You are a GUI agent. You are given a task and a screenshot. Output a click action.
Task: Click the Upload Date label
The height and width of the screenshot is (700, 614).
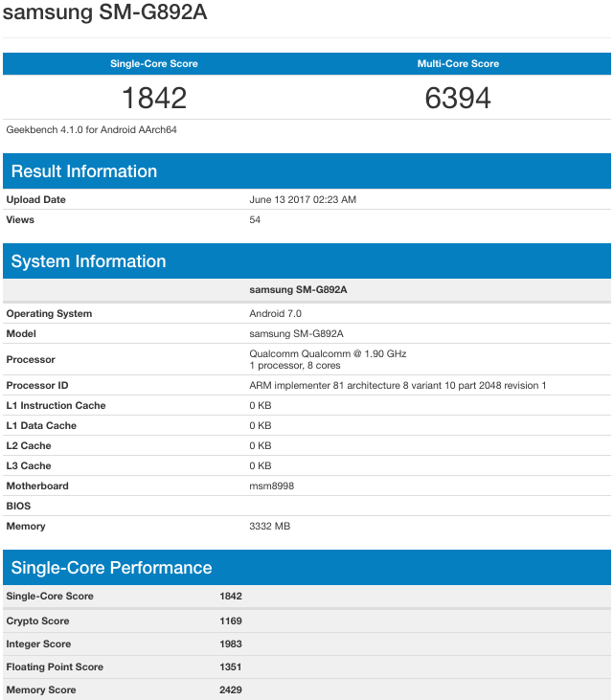tap(35, 199)
